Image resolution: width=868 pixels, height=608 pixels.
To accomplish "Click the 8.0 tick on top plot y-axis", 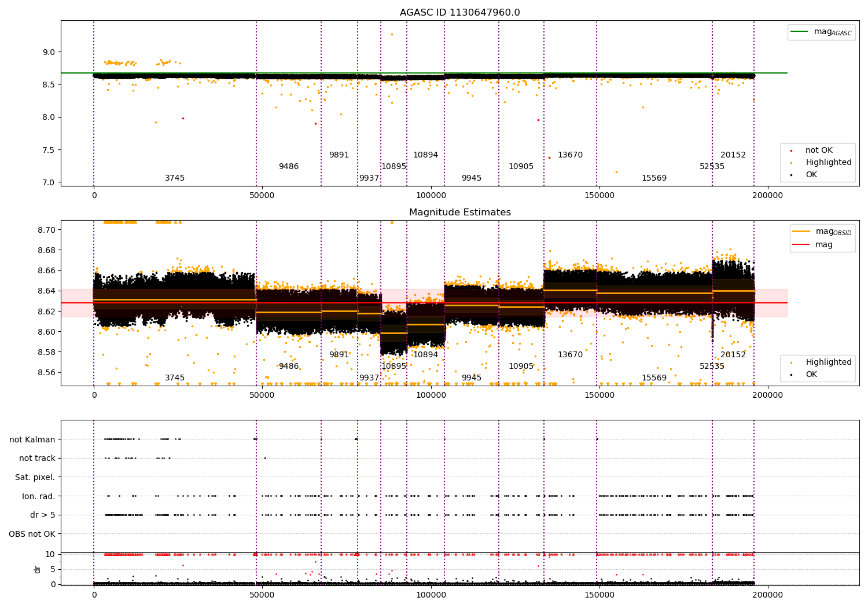I will tap(49, 118).
